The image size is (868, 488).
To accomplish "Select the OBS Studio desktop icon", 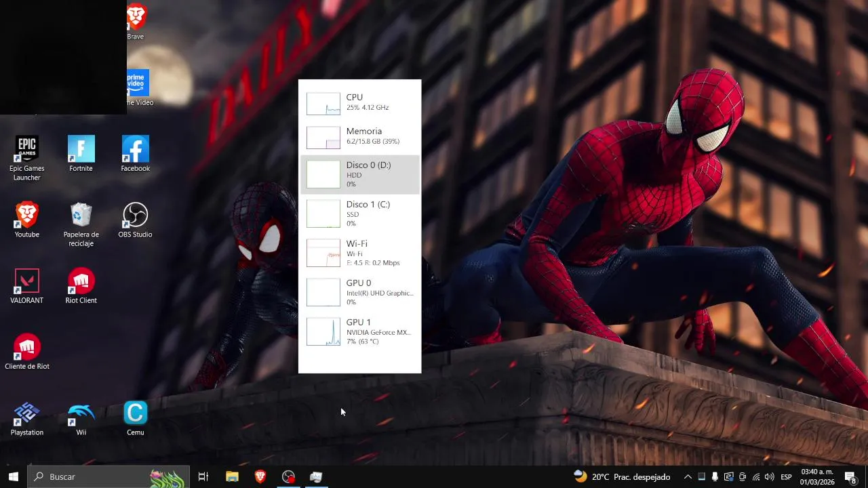I will point(135,220).
